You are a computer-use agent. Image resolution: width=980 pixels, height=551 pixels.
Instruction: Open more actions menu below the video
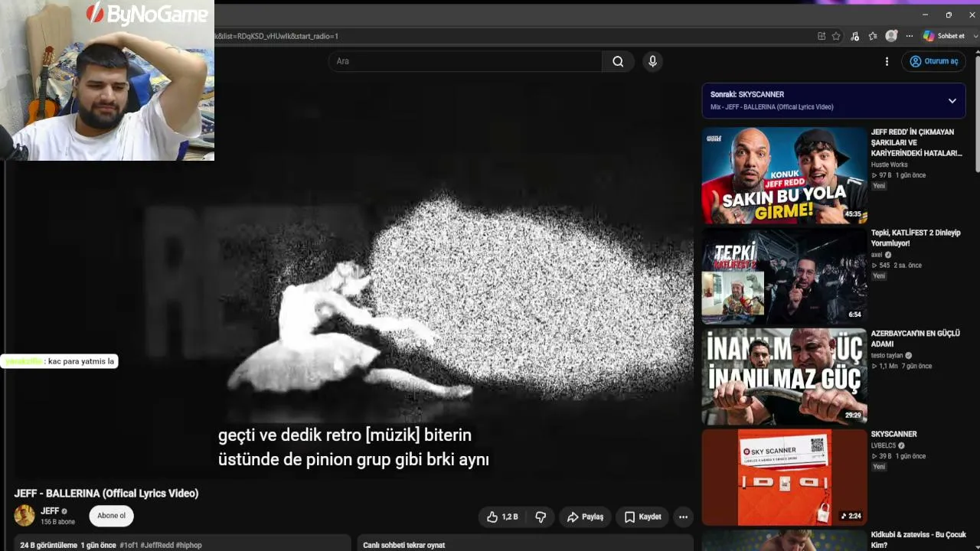tap(683, 517)
